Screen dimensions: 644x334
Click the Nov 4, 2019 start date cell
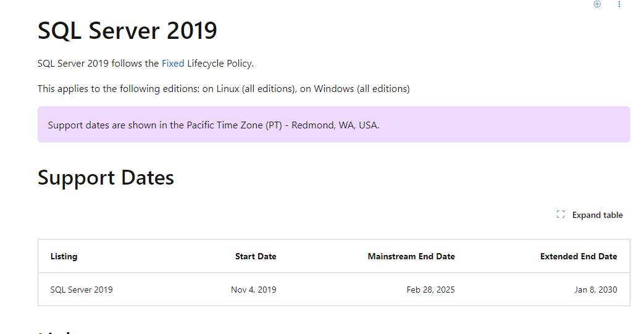click(253, 290)
